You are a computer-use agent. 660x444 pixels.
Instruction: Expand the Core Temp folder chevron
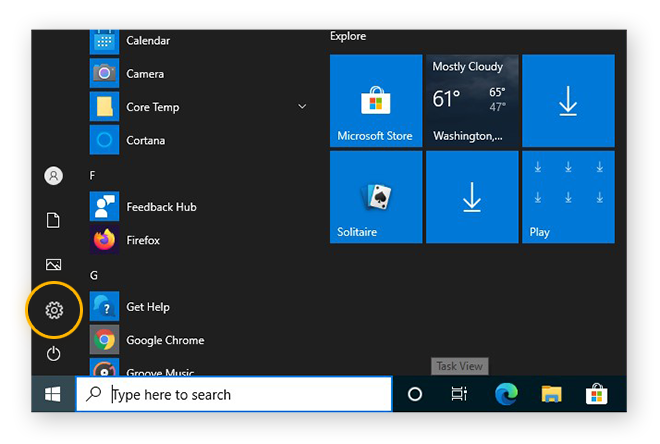point(302,106)
